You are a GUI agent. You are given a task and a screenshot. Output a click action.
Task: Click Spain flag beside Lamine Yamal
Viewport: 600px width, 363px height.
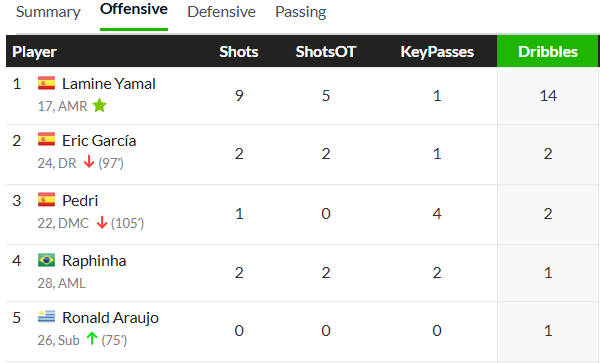pyautogui.click(x=46, y=83)
